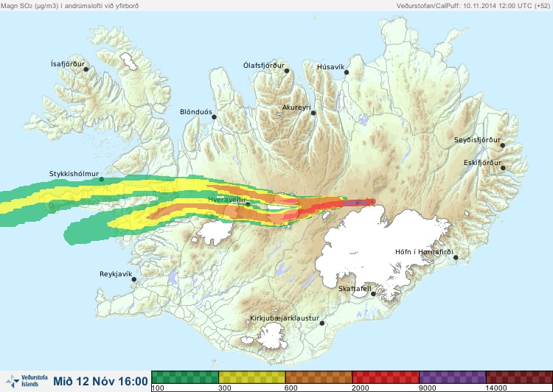Click the forecast time Mið 12 Nóv 16:00
The width and height of the screenshot is (553, 392).
tap(100, 381)
